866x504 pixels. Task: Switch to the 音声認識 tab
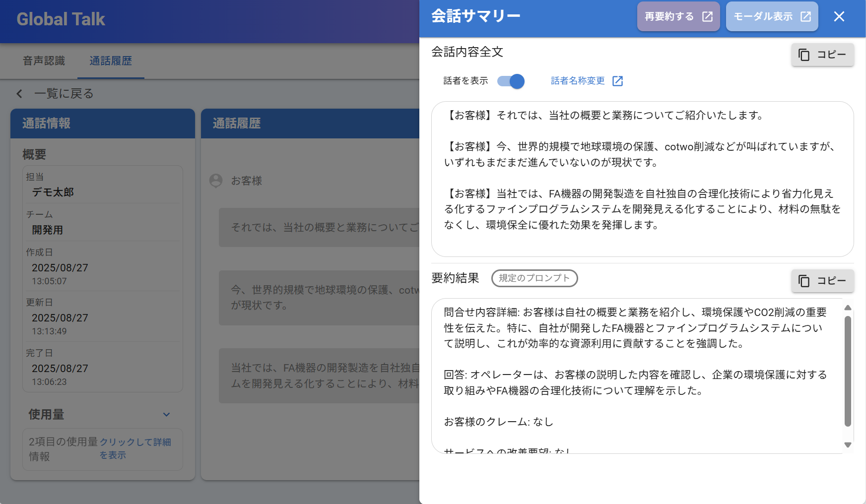pos(44,61)
